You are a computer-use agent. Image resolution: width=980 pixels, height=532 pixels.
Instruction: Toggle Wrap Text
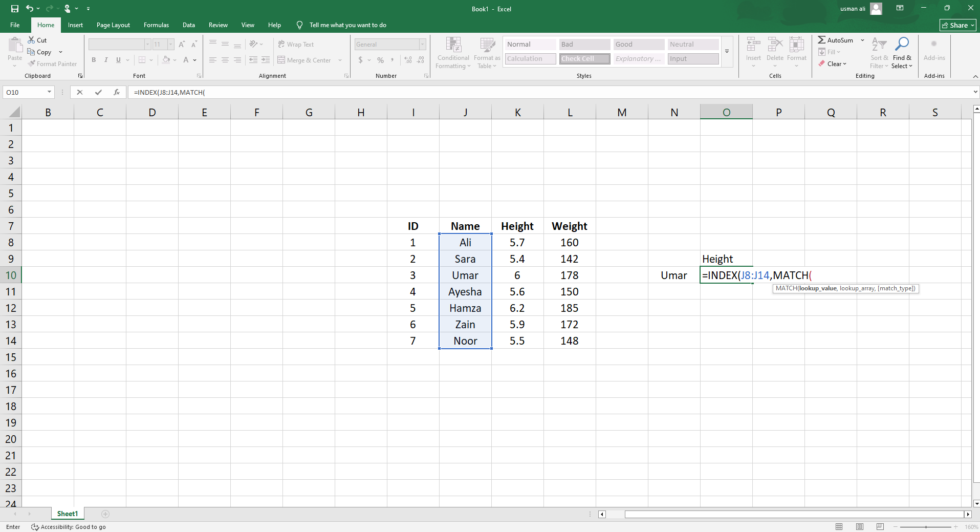(296, 45)
